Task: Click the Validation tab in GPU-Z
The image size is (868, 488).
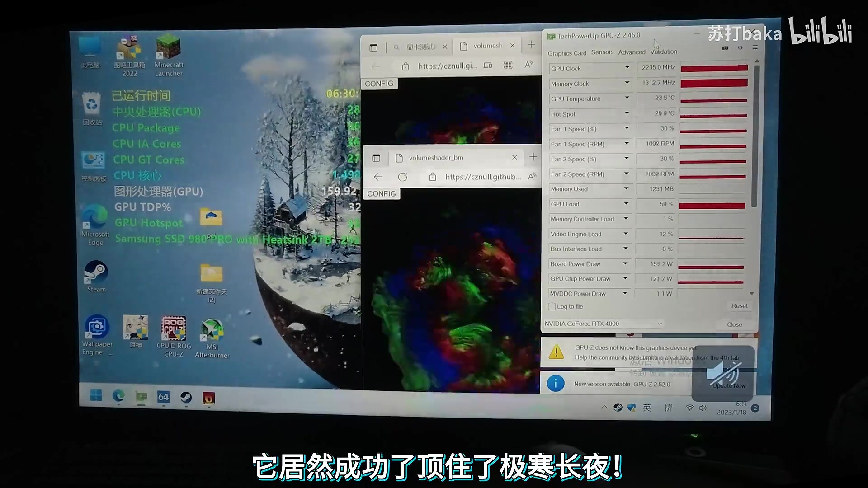Action: [x=664, y=52]
